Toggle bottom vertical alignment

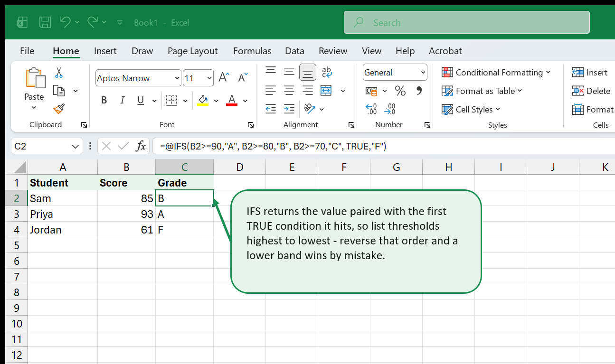pos(308,72)
